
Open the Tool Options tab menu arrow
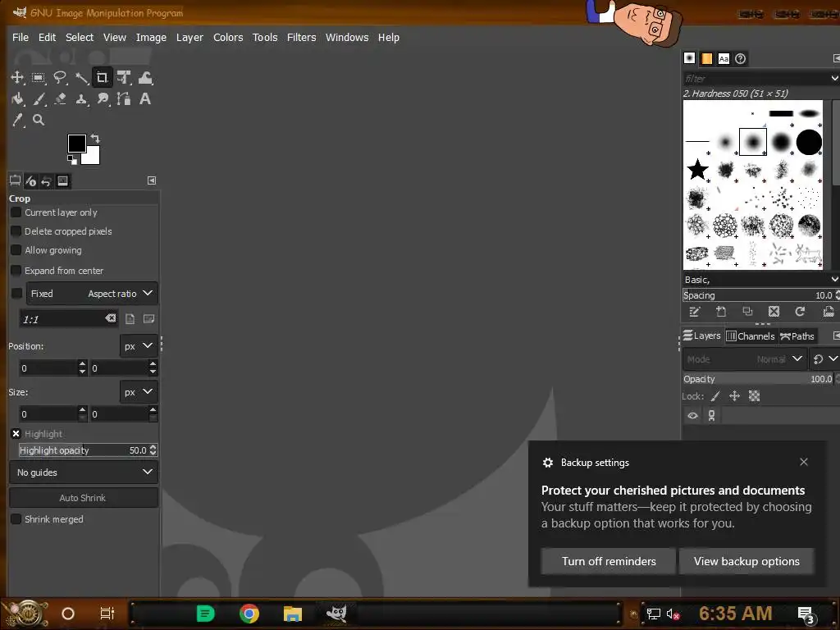point(152,180)
